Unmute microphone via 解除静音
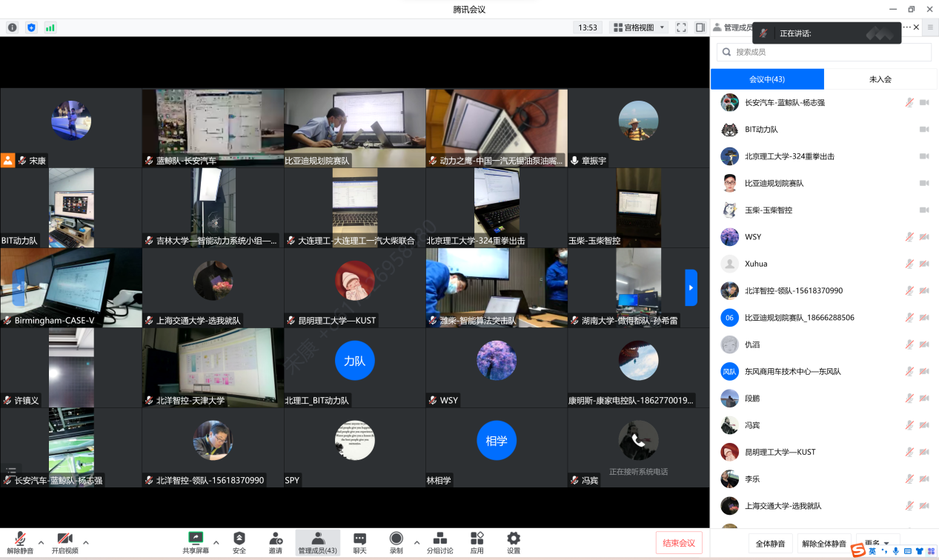The image size is (939, 560). pos(21,541)
